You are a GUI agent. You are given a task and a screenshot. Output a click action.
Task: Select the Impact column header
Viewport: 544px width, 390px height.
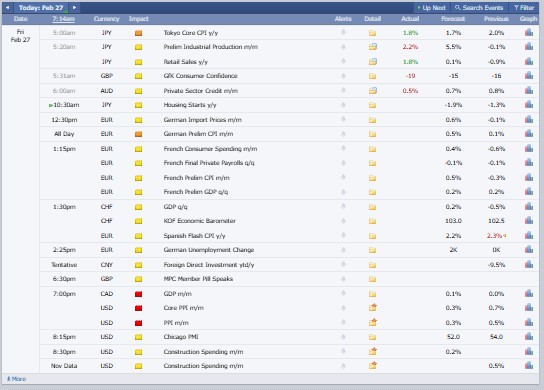pyautogui.click(x=138, y=19)
